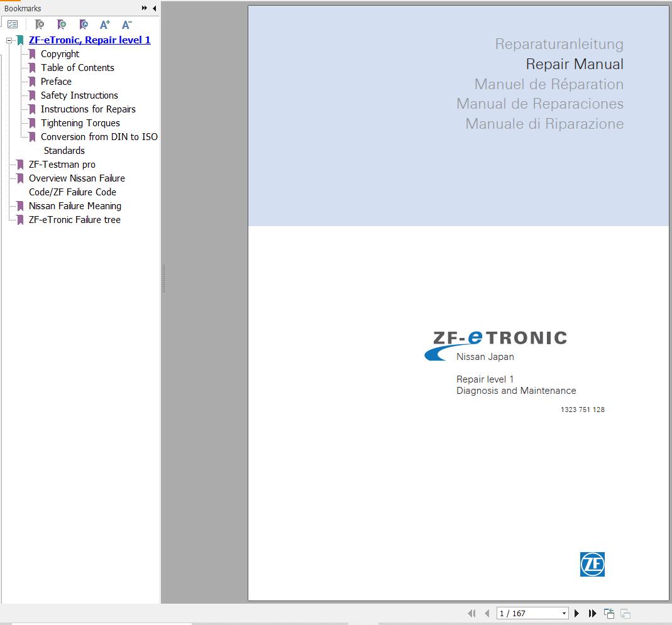This screenshot has width=672, height=625.
Task: Click the purple icon beside ZF-Testman pro
Action: tap(20, 165)
